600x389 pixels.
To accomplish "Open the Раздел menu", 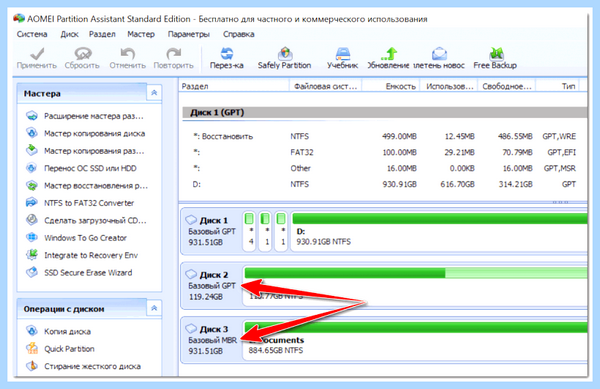I will click(102, 34).
